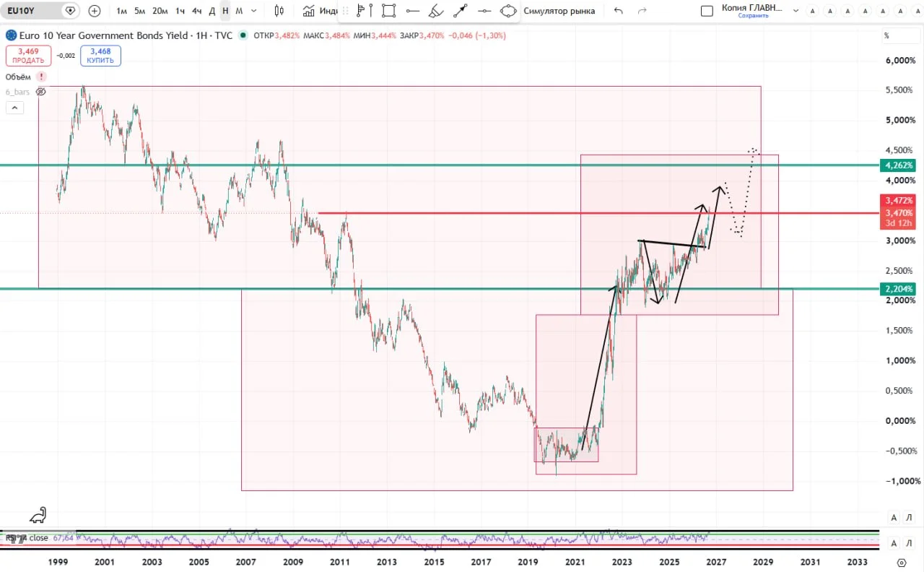This screenshot has width=924, height=572.
Task: Open Симулятор рынка
Action: click(559, 11)
